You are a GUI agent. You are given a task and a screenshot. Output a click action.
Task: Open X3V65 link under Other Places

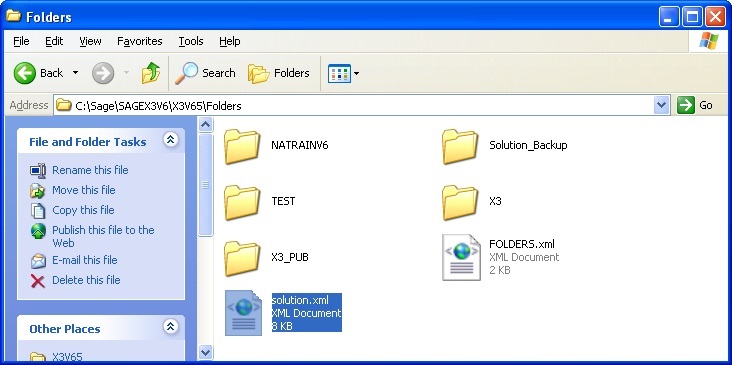coord(67,358)
